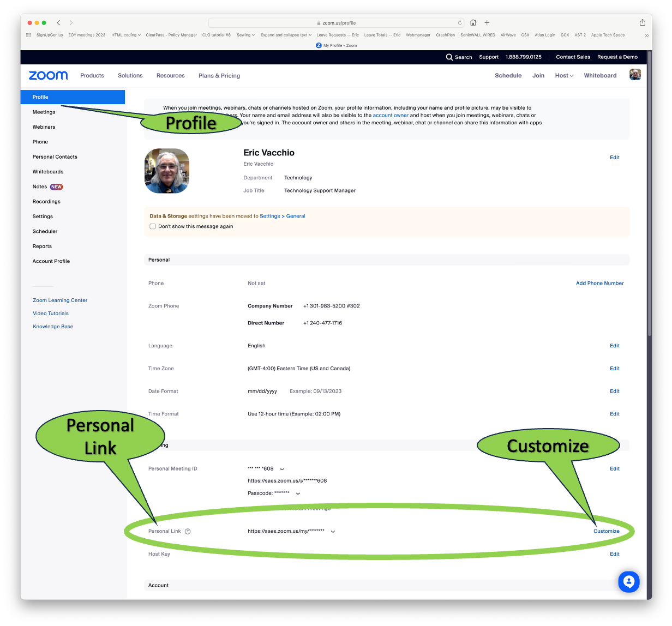Click Contact Sales
This screenshot has width=672, height=626.
point(573,57)
